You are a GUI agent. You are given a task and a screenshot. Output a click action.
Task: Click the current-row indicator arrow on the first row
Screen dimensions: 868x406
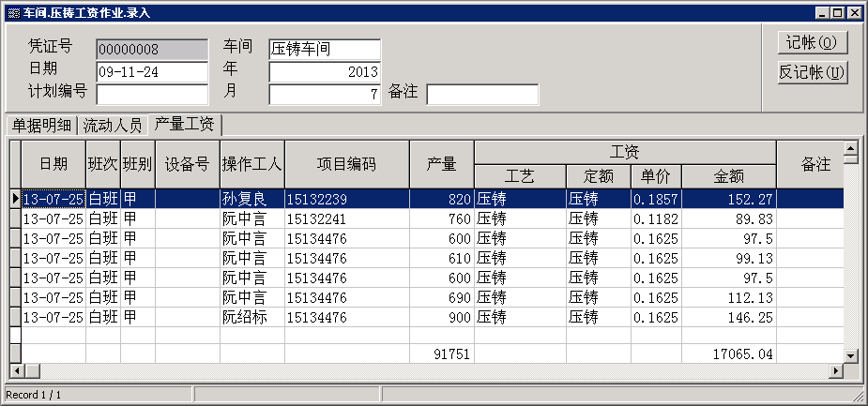tap(15, 199)
